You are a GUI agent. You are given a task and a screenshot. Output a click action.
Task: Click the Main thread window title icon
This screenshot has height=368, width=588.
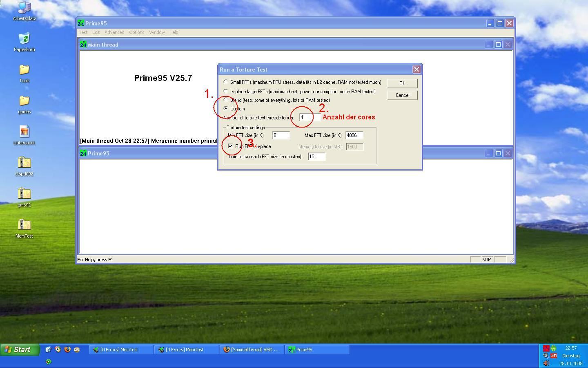83,45
